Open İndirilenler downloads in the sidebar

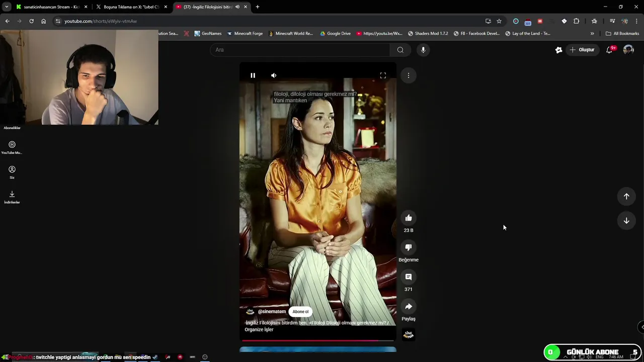12,197
